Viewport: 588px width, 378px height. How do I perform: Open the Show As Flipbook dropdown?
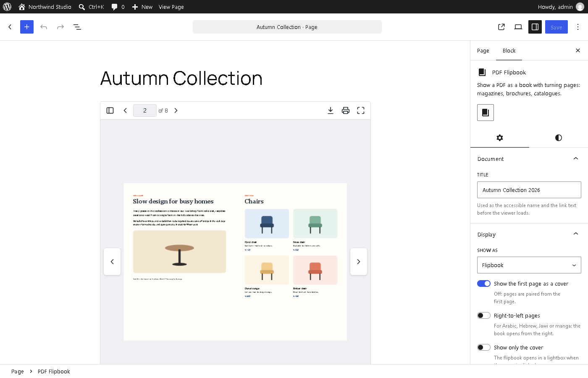pos(529,265)
